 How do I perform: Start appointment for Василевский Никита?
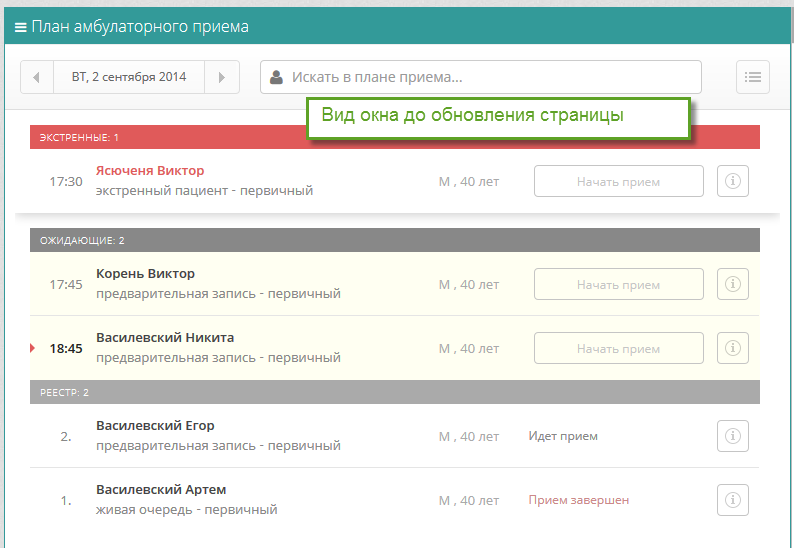pyautogui.click(x=618, y=348)
